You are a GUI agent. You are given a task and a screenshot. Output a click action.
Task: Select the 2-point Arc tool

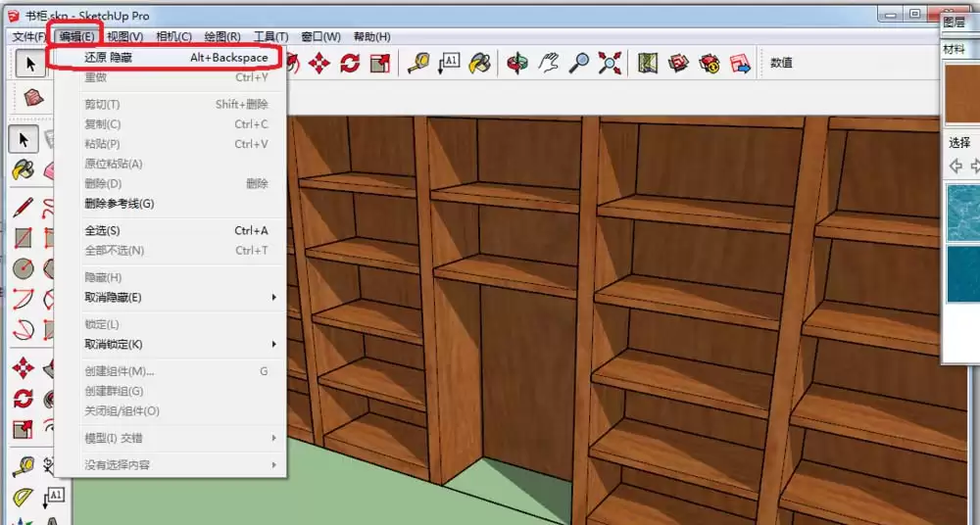(24, 299)
